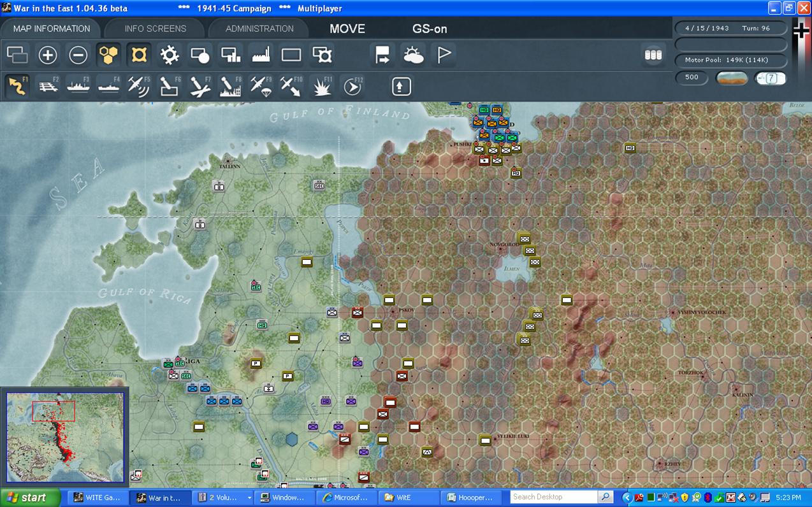Toggle the yellow unit-frame overlay button
Viewport: 812px width, 507px height.
pos(139,55)
